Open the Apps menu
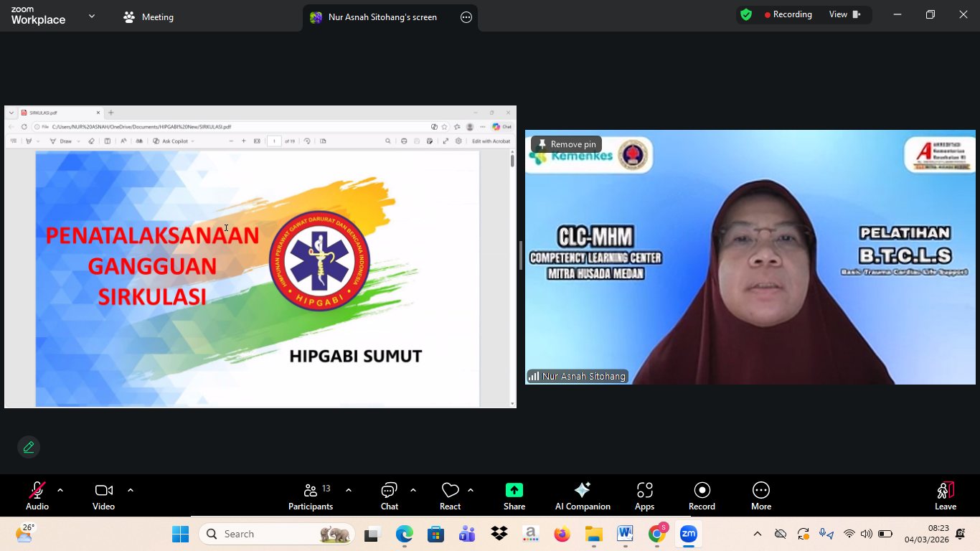Viewport: 980px width, 551px height. tap(644, 496)
